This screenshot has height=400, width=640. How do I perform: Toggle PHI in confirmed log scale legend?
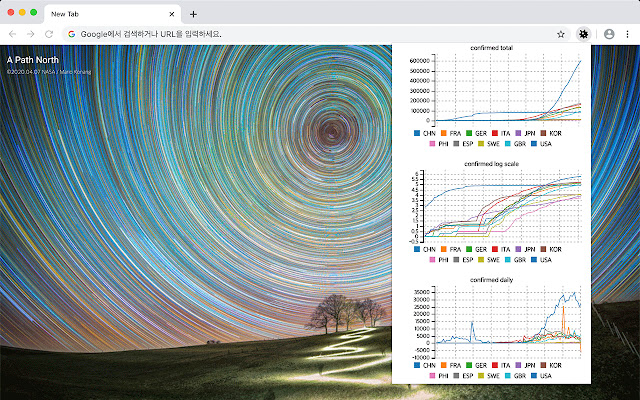pyautogui.click(x=439, y=260)
